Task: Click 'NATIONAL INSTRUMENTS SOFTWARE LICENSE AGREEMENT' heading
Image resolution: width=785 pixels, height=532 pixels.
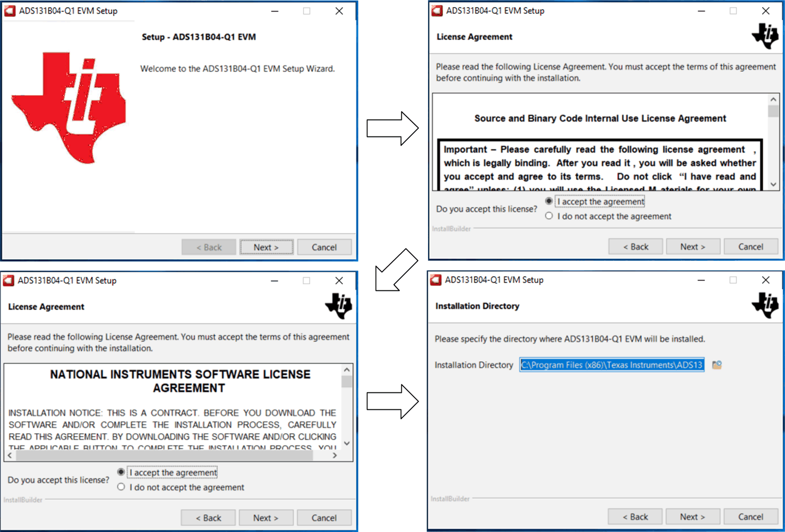Action: pyautogui.click(x=180, y=381)
